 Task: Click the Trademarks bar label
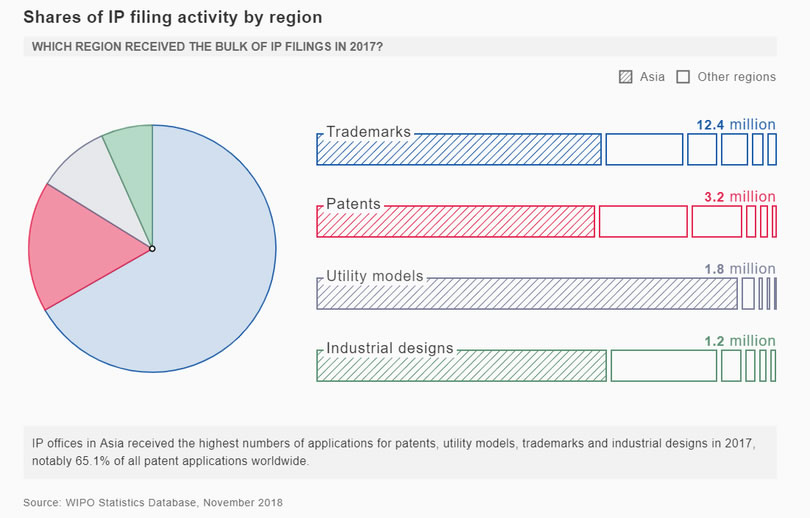coord(368,132)
